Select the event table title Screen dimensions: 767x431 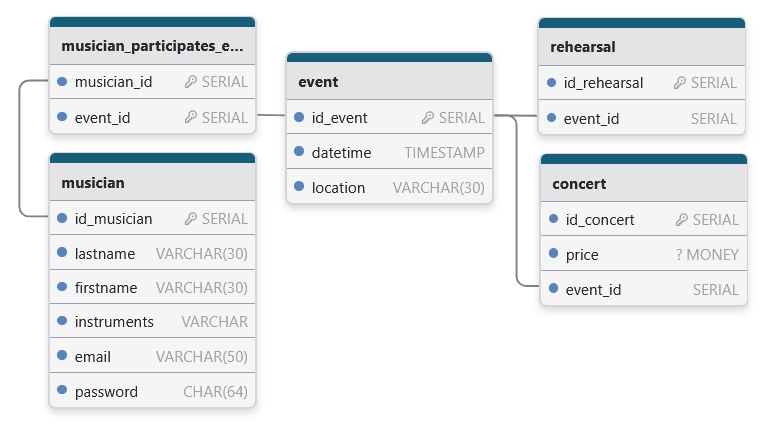(389, 82)
